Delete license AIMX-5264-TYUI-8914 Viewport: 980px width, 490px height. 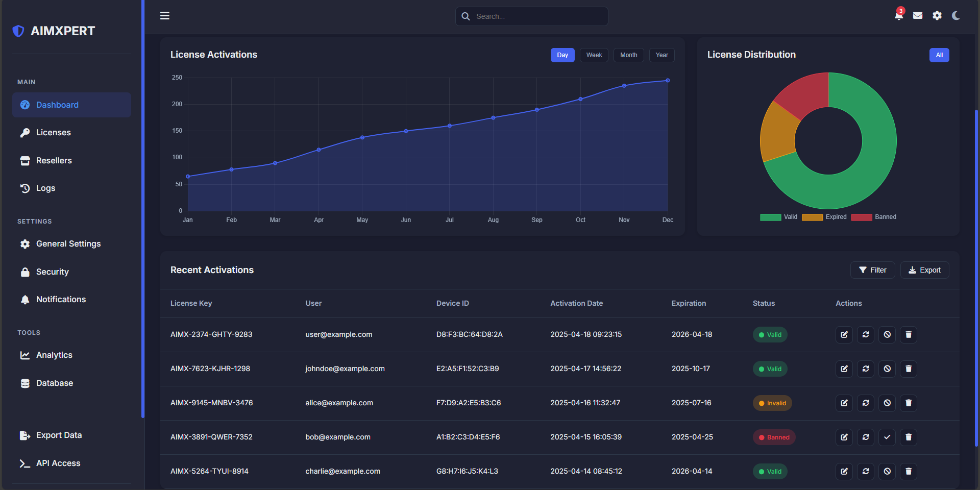pos(909,472)
